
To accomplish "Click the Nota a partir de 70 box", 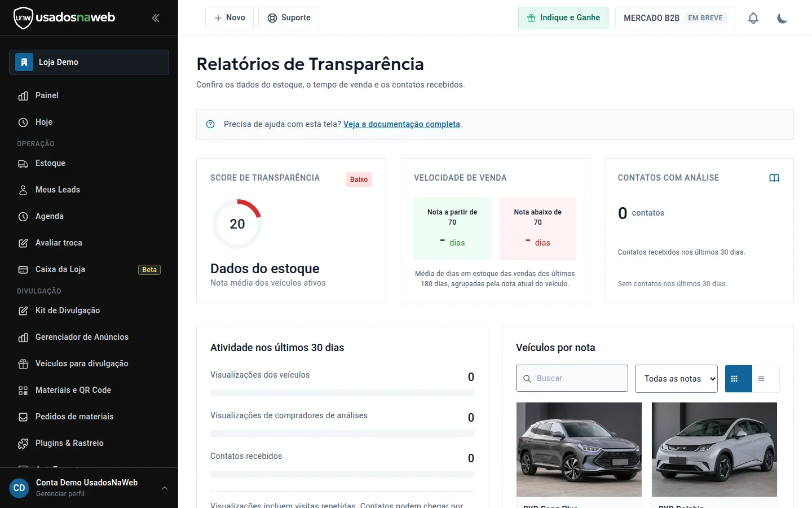I will click(x=452, y=228).
